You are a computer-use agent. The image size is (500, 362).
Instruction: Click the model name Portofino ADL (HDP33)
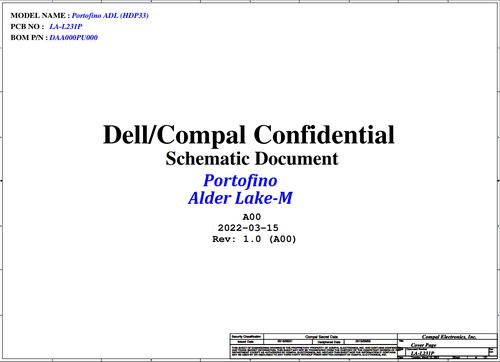[x=110, y=16]
